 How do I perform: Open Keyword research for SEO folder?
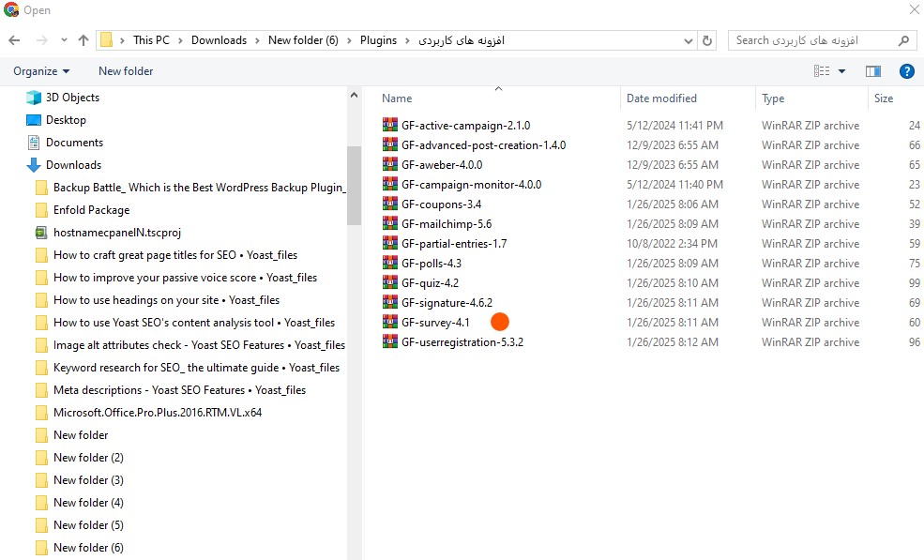196,368
